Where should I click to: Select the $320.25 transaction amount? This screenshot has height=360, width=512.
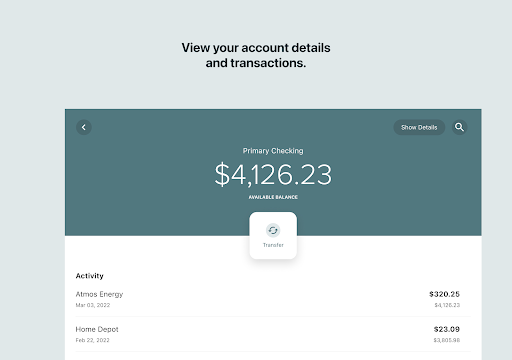[x=444, y=294]
